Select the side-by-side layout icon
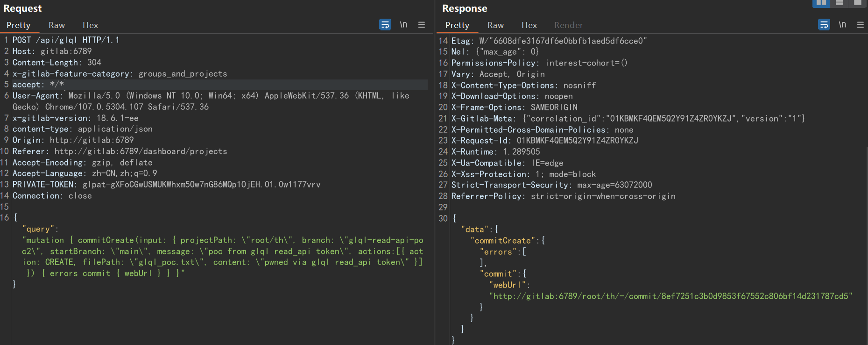This screenshot has height=345, width=868. tap(821, 3)
